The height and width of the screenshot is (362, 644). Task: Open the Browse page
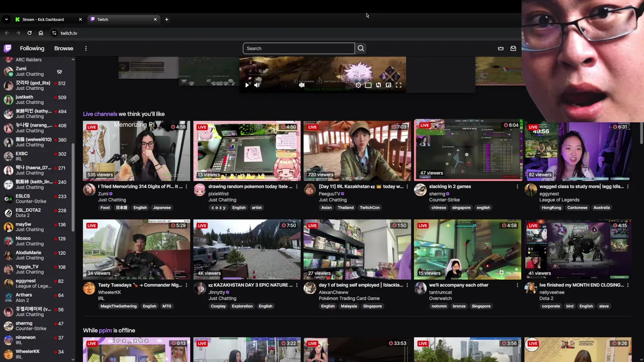64,48
